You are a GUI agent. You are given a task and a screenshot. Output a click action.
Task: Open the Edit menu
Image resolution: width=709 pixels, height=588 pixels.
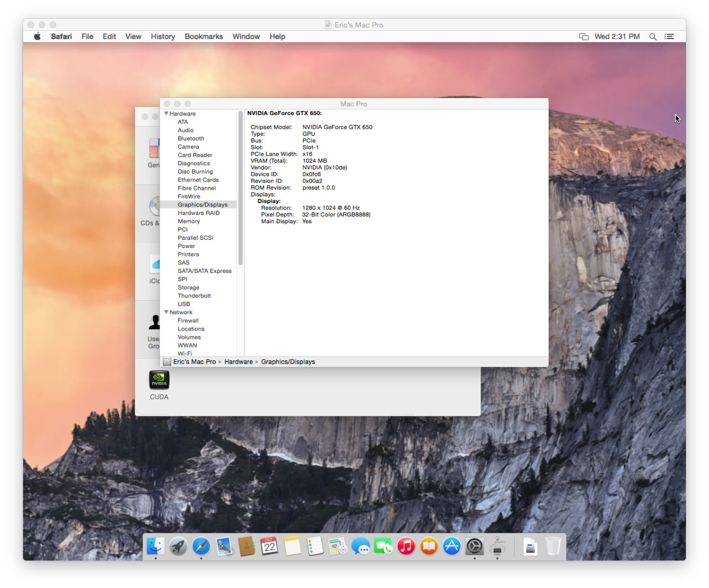coord(110,36)
